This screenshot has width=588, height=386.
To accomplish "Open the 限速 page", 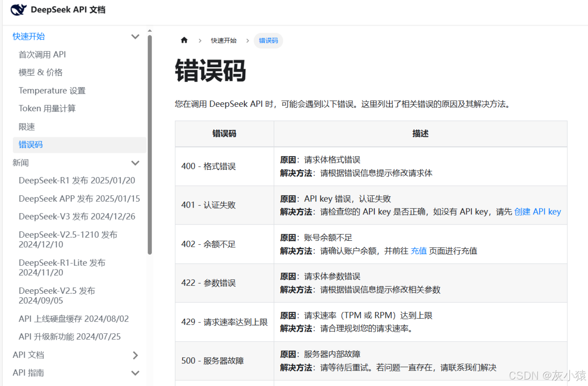I will click(x=27, y=127).
